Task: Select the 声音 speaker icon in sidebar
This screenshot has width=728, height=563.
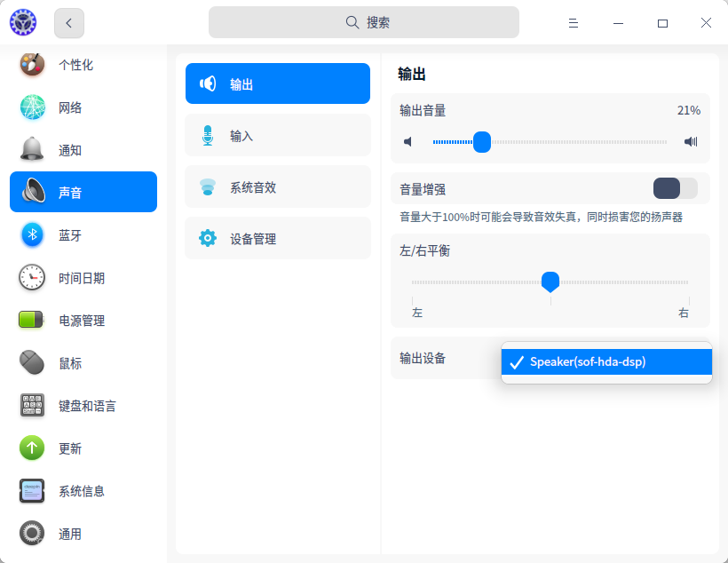Action: [34, 191]
